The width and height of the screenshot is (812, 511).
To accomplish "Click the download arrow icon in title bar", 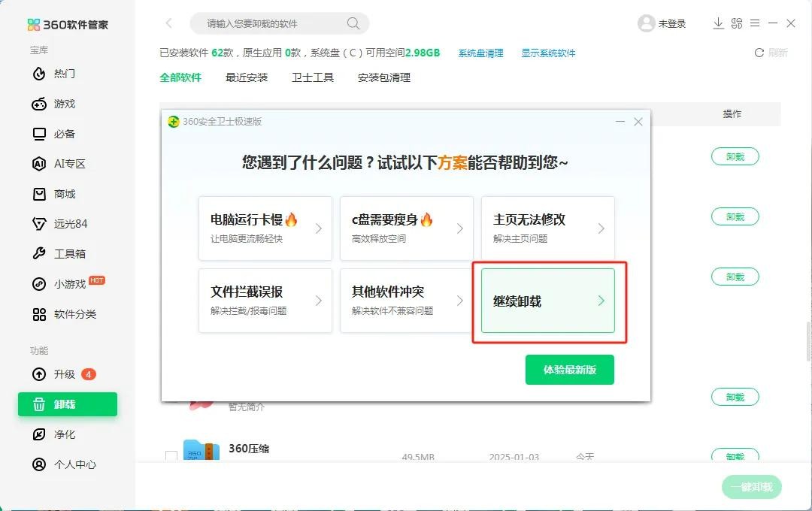I will [718, 23].
